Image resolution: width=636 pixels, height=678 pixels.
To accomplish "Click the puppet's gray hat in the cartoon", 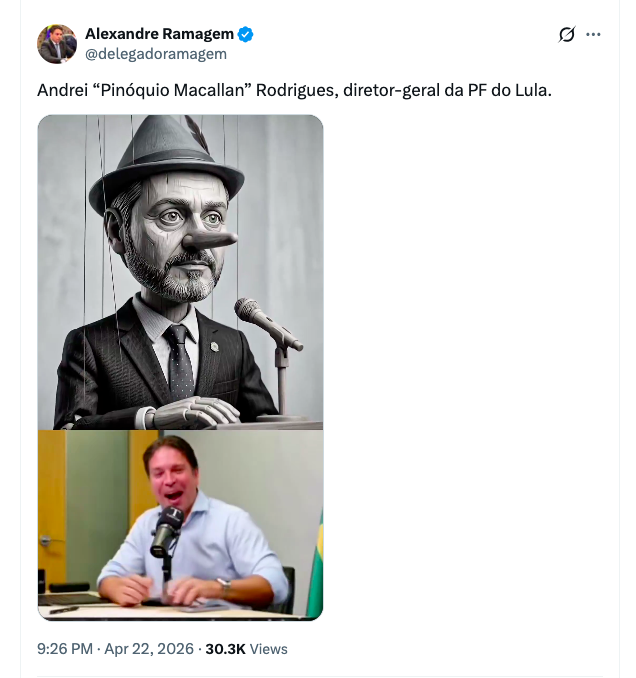I will [181, 152].
